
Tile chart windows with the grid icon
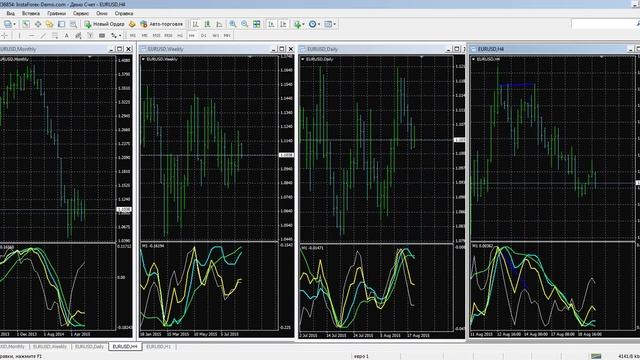click(257, 24)
